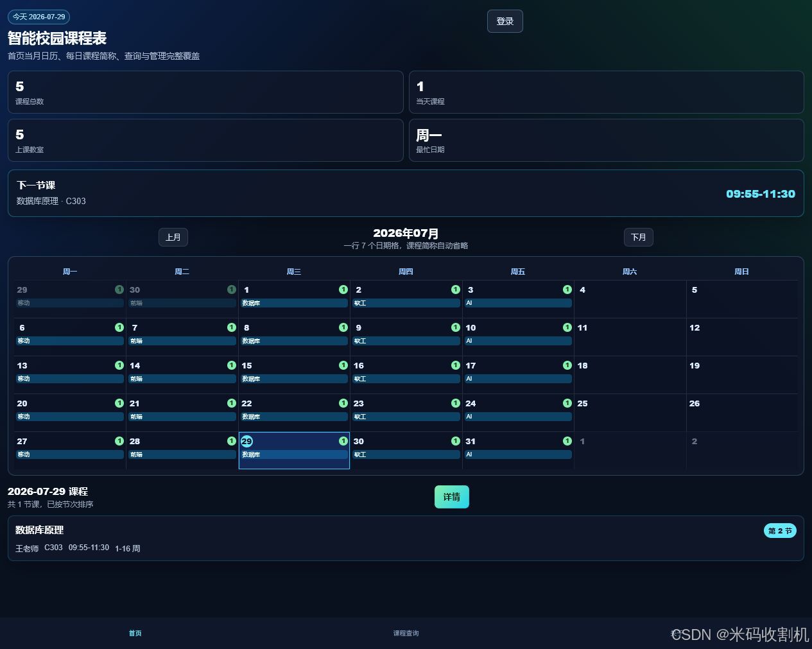Click the course count badge on day 13
This screenshot has width=812, height=649.
tap(119, 365)
